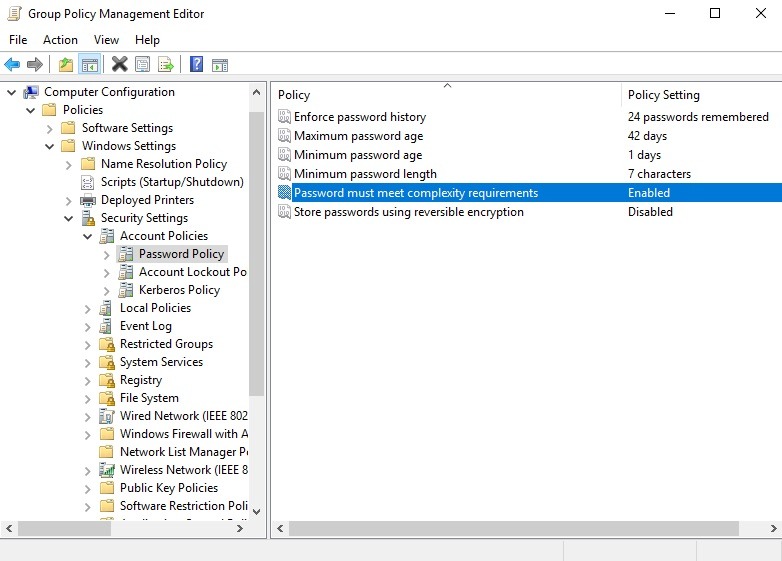
Task: Toggle Show/Hide Console Tree toolbar icon
Action: coord(90,65)
